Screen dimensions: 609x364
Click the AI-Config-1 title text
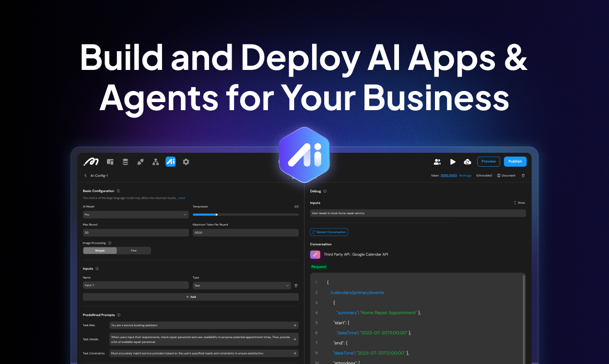(x=99, y=176)
